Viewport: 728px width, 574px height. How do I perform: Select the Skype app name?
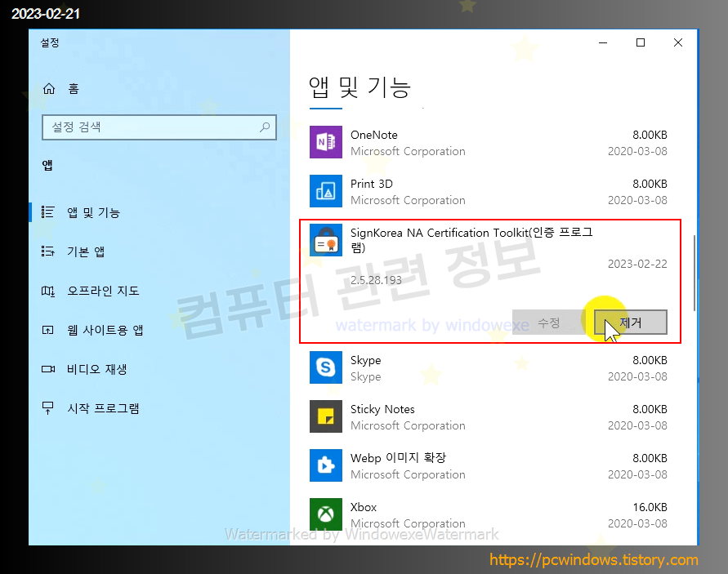[365, 361]
